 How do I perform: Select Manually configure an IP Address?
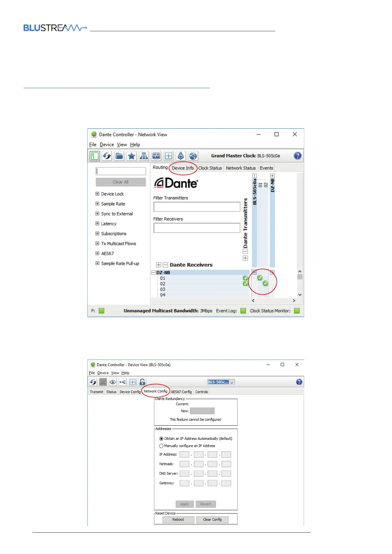click(x=161, y=446)
